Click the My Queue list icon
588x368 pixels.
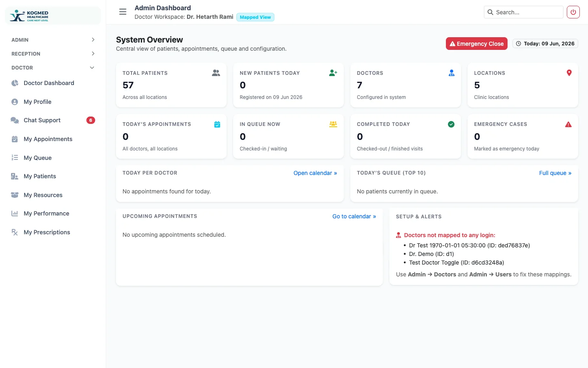(x=15, y=158)
